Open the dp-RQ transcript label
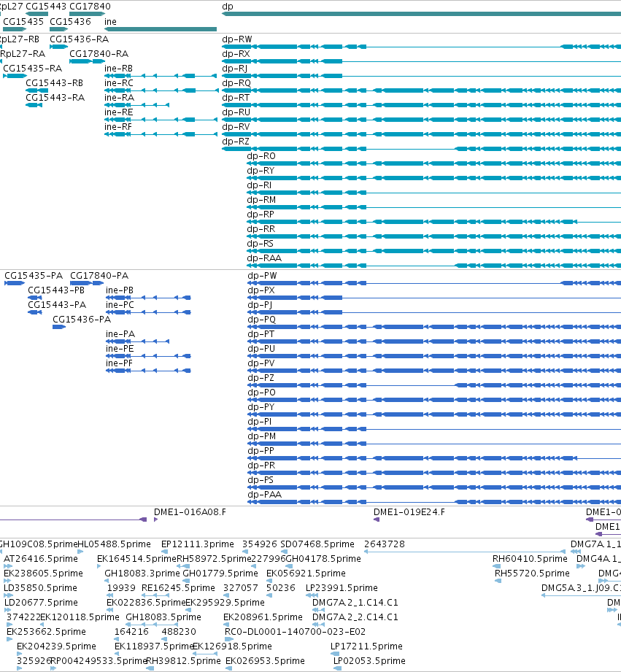Image resolution: width=621 pixels, height=672 pixels. [x=236, y=82]
